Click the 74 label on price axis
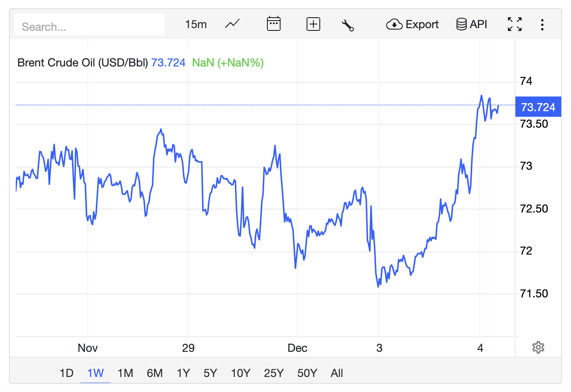Viewport: 571px width, 392px height. tap(526, 81)
